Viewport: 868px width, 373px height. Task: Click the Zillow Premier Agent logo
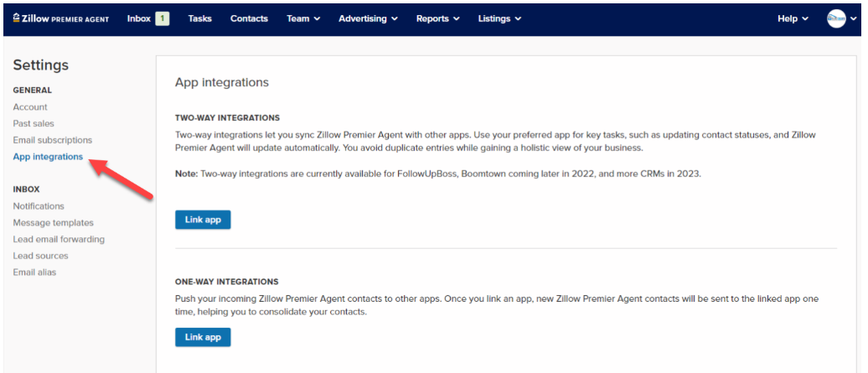(x=61, y=18)
